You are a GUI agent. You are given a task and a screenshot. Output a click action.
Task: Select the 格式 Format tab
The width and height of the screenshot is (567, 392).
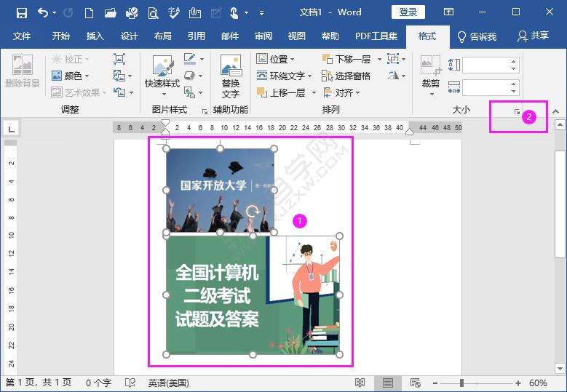[x=427, y=36]
